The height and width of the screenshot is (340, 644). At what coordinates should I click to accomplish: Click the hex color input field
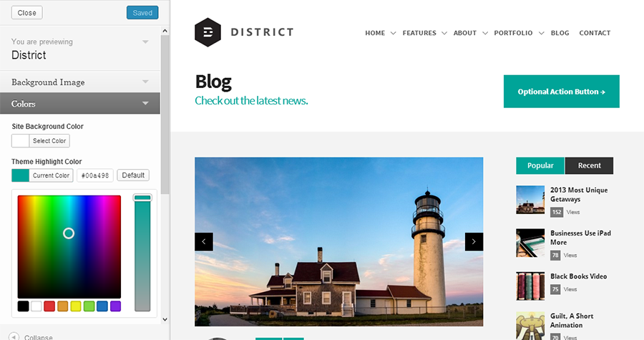point(94,175)
